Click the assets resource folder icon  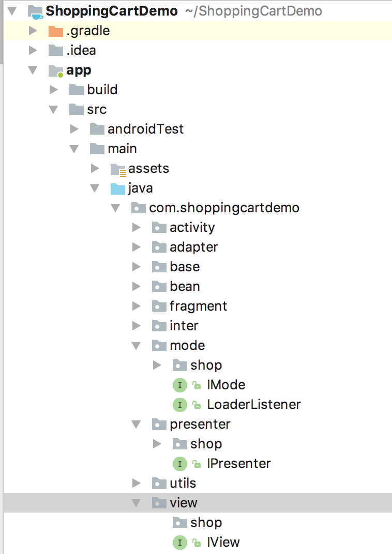(118, 169)
